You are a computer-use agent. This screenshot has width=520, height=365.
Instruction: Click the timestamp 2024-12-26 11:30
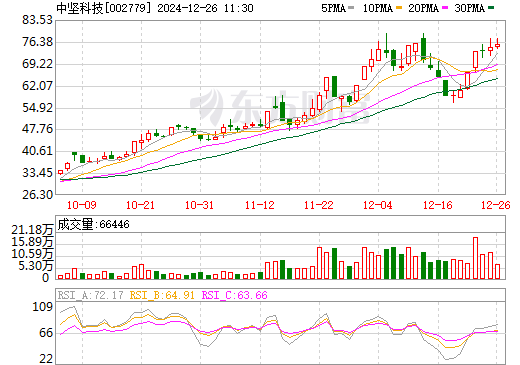point(205,8)
